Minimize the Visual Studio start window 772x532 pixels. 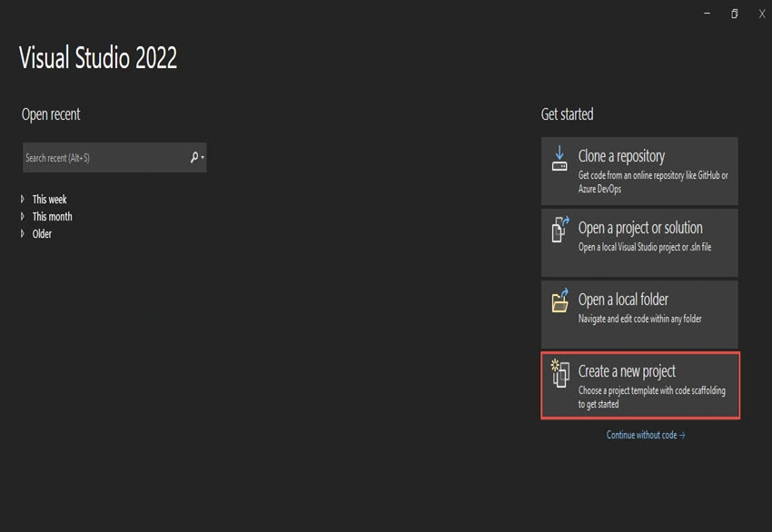coord(707,14)
